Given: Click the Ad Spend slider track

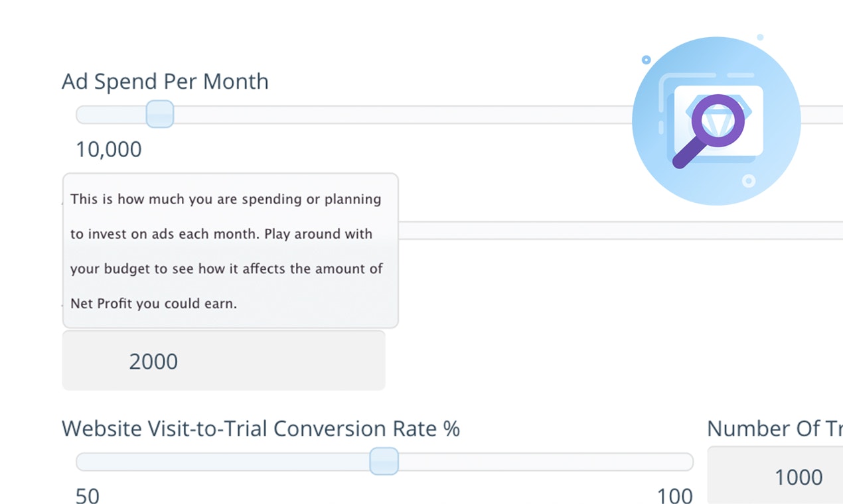Looking at the screenshot, I should click(398, 113).
